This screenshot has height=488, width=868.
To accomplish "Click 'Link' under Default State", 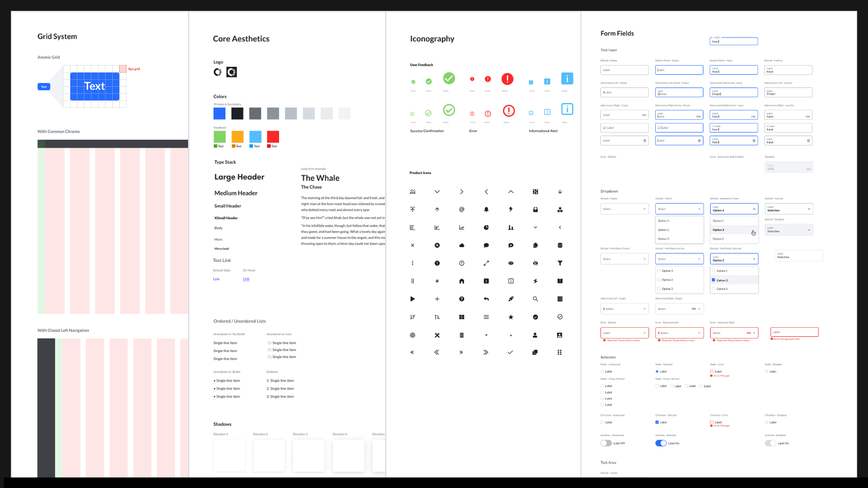I will click(x=216, y=279).
